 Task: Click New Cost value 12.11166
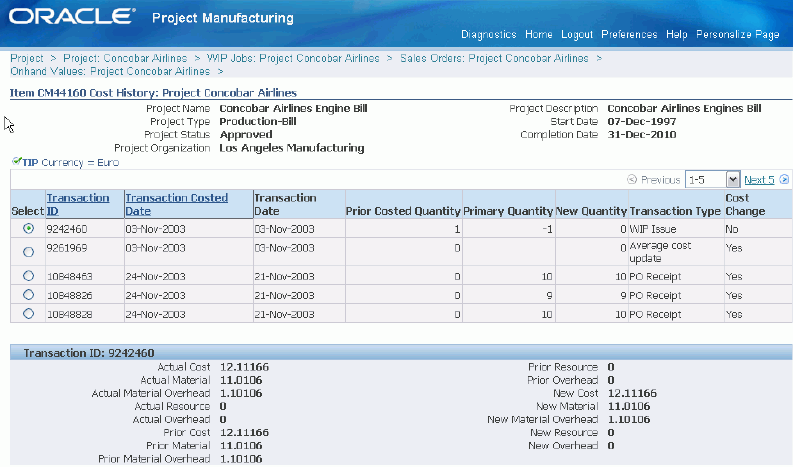632,393
